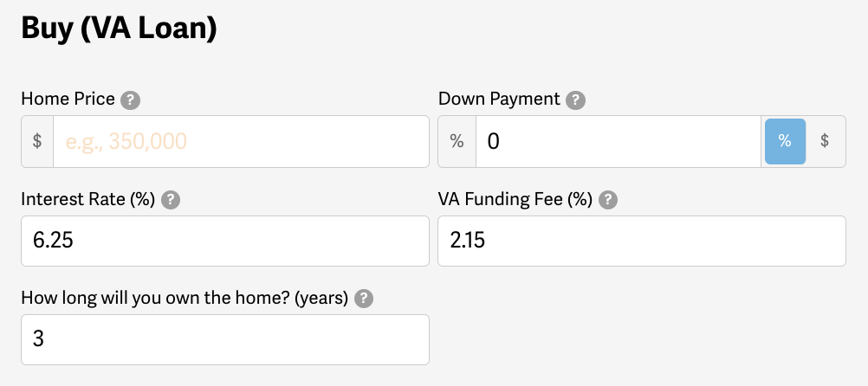Screen dimensions: 868x386
Task: Click the Buy (VA Loan) heading
Action: [119, 29]
